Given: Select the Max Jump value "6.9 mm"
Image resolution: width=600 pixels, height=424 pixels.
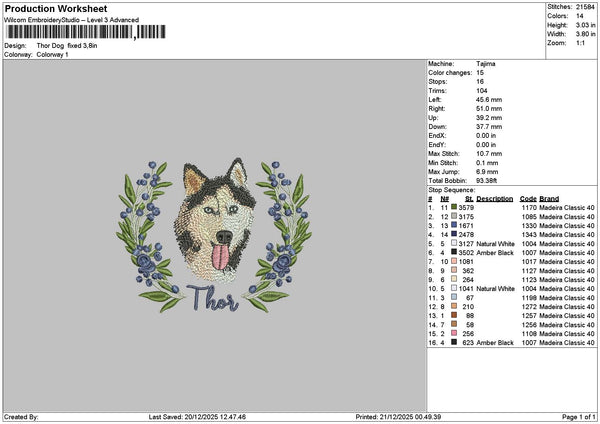Looking at the screenshot, I should point(487,172).
